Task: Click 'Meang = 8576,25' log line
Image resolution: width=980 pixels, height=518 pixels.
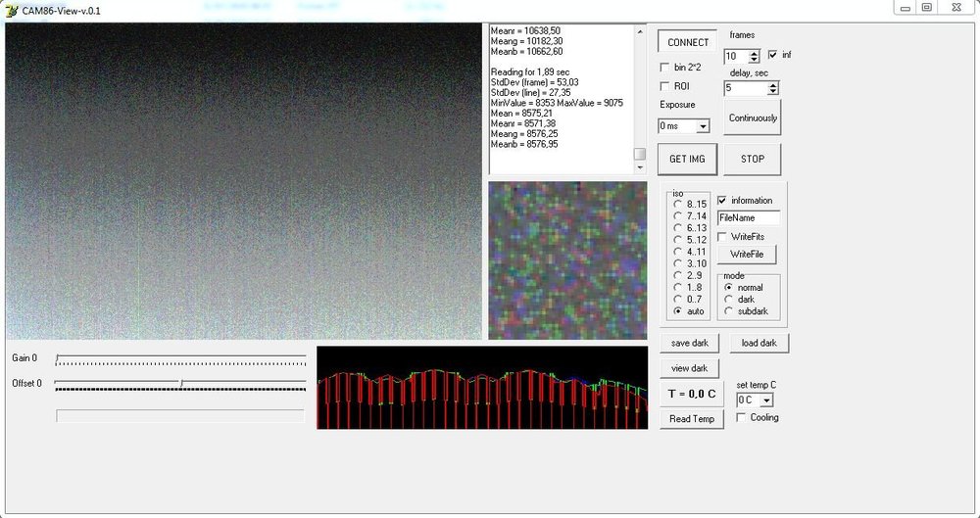Action: tap(523, 134)
